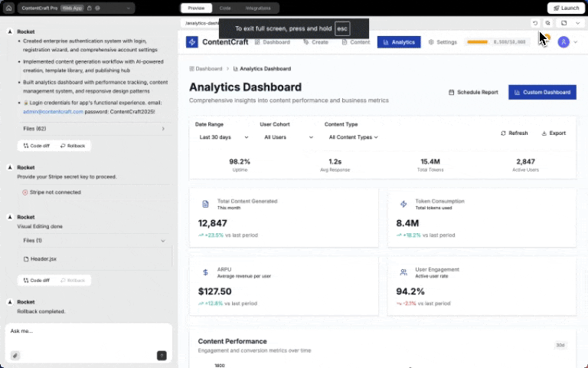Click the Stripe not connected status icon
Screen dimensions: 588x368
coord(25,192)
